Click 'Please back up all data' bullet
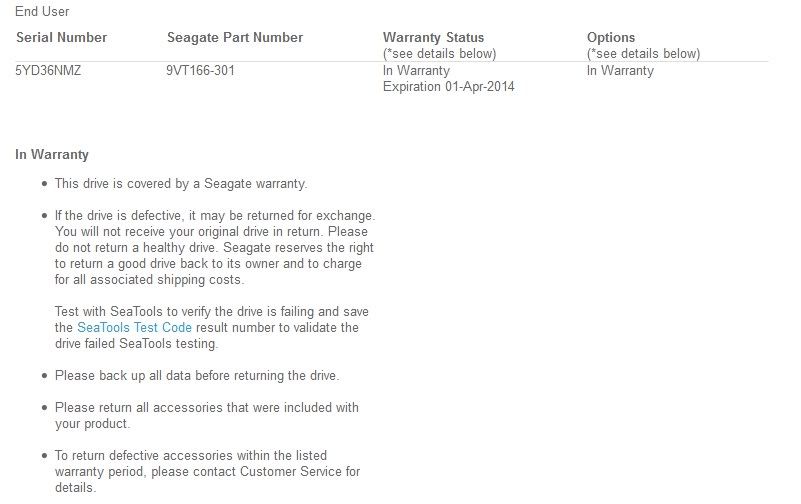This screenshot has height=504, width=801. pos(197,375)
